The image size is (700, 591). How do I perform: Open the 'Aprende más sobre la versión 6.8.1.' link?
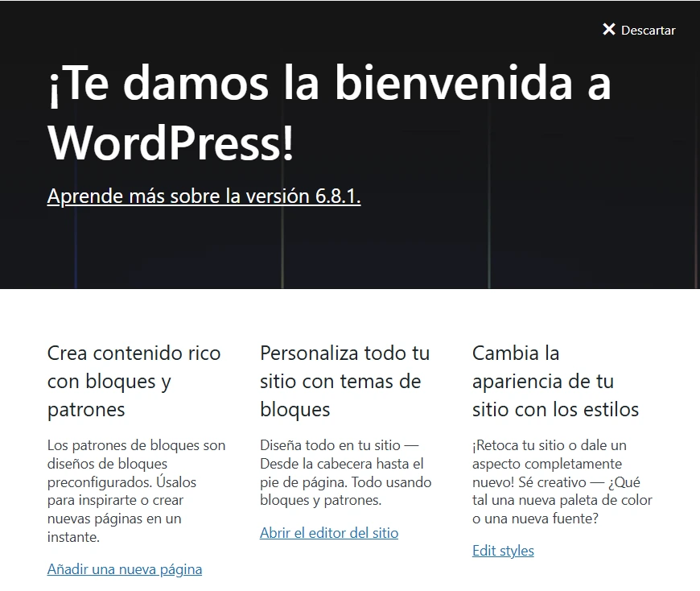tap(204, 196)
